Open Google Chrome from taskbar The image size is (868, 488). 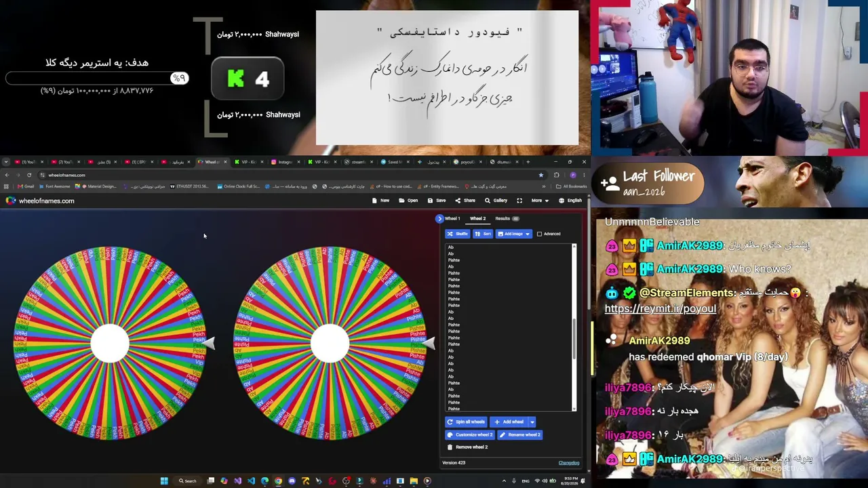[278, 481]
